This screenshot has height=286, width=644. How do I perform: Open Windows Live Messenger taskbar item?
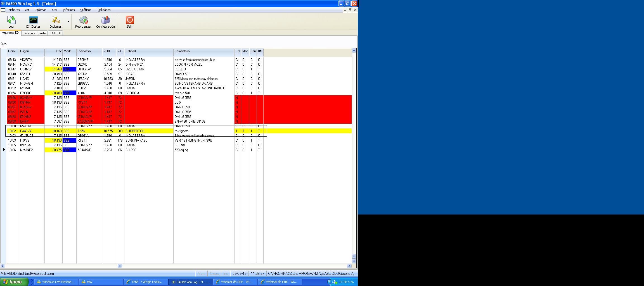click(x=56, y=282)
